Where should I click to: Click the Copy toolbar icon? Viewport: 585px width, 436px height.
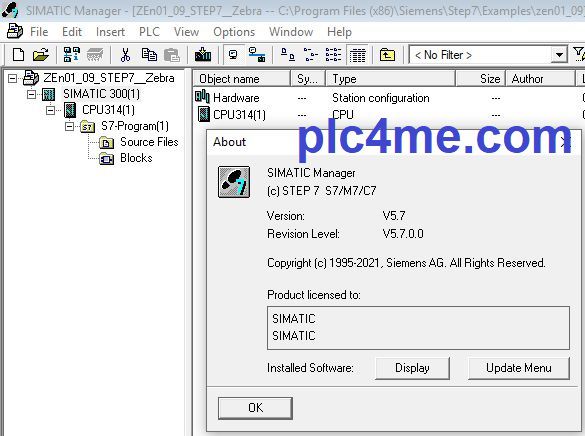click(x=149, y=55)
